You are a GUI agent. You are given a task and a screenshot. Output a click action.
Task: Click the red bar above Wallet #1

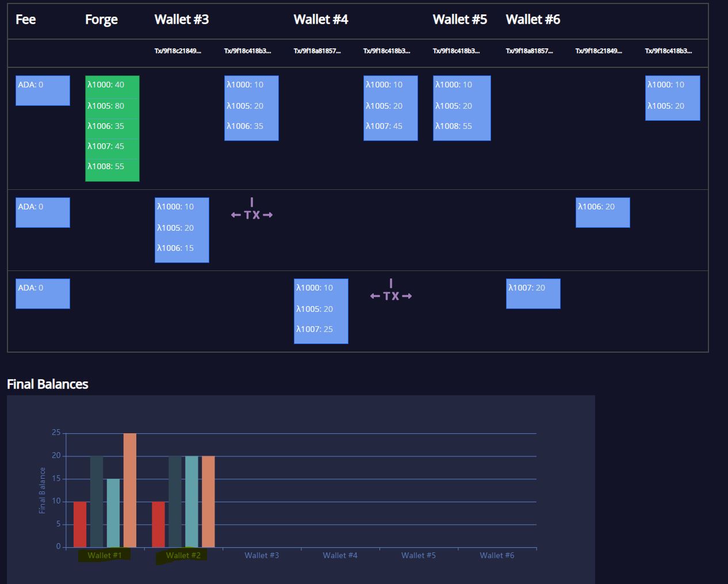click(80, 524)
